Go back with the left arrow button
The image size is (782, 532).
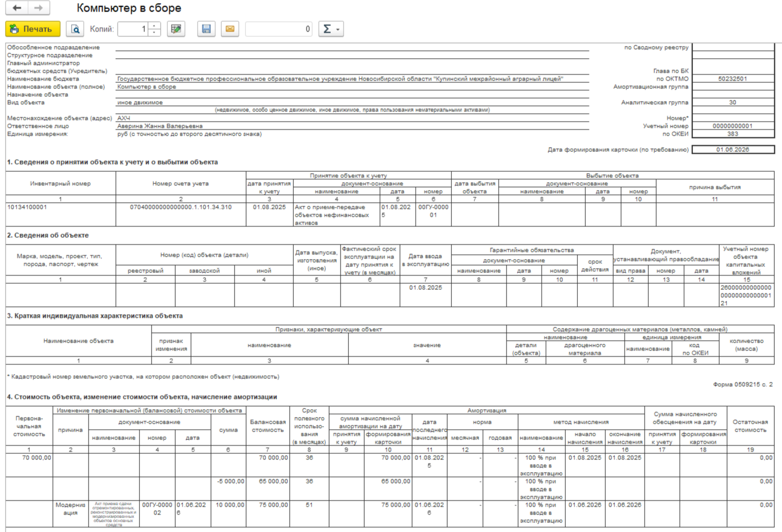17,8
